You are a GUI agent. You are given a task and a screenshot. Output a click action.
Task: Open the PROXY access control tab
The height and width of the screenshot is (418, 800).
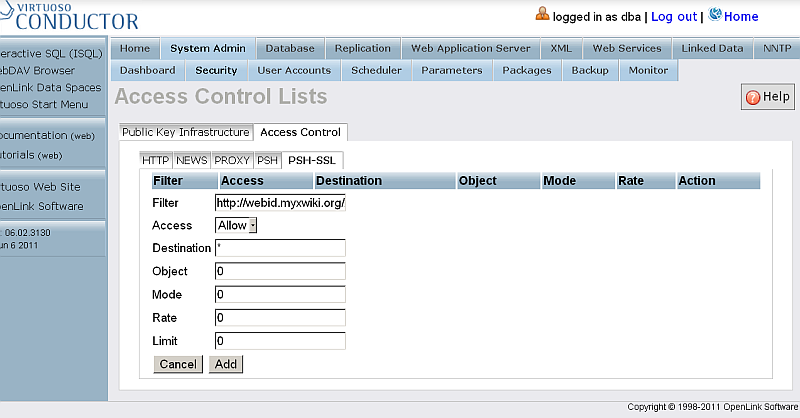pyautogui.click(x=232, y=160)
